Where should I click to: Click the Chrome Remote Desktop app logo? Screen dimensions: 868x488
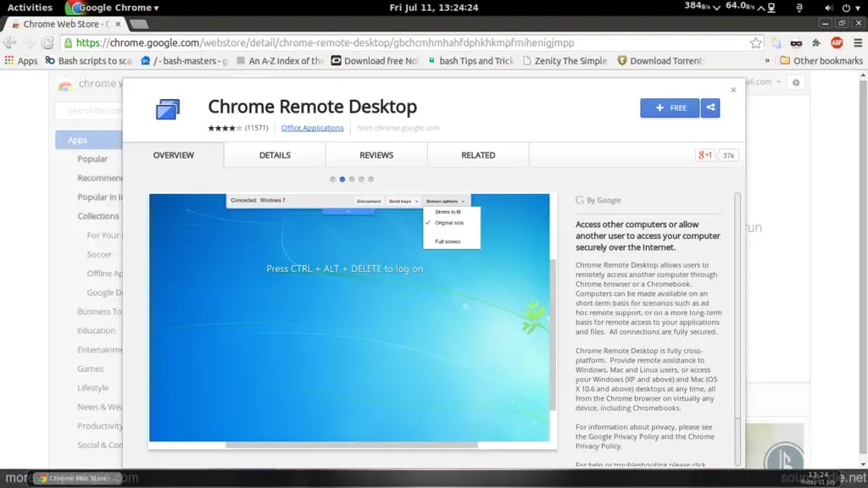(167, 109)
